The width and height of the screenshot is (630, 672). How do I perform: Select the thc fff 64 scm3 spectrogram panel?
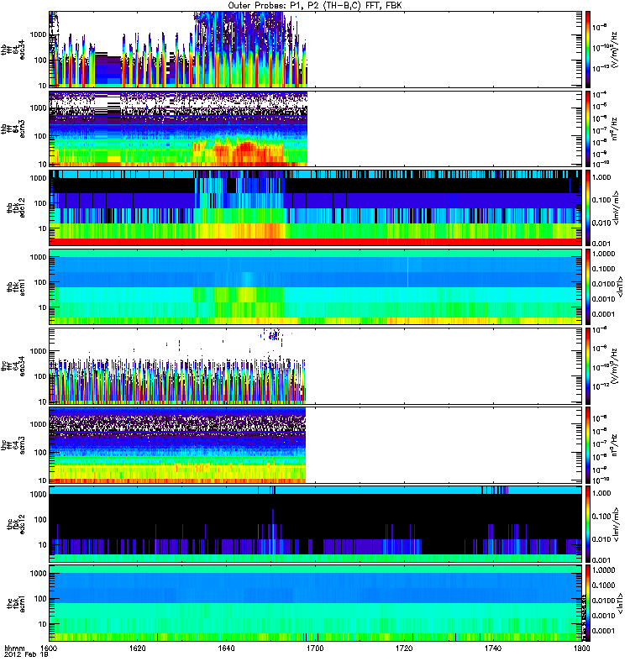click(315, 445)
